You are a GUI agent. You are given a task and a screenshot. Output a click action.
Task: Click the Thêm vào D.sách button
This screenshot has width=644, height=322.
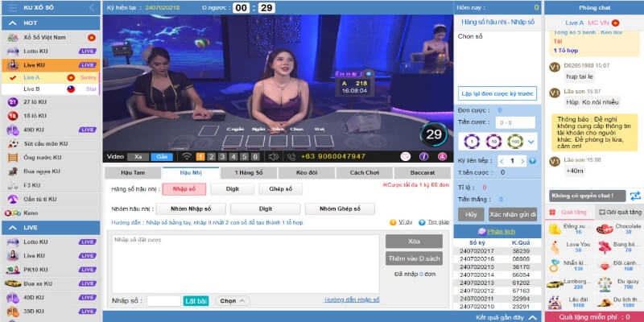(414, 258)
